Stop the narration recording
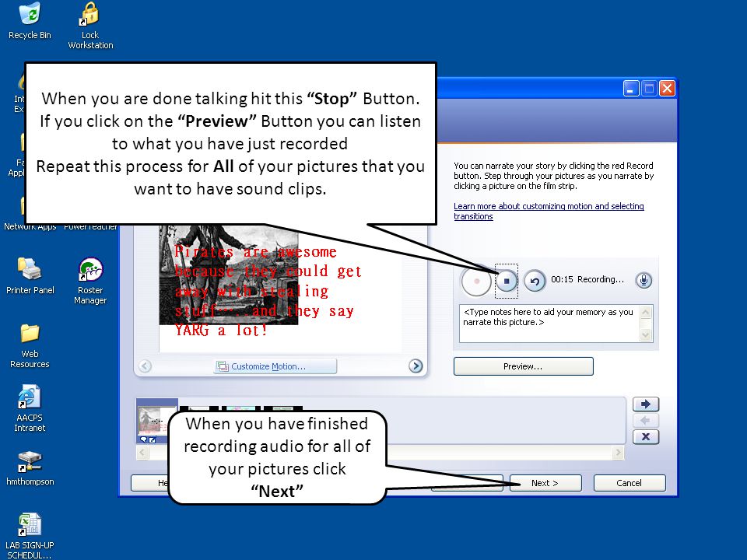This screenshot has width=747, height=560. tap(507, 281)
